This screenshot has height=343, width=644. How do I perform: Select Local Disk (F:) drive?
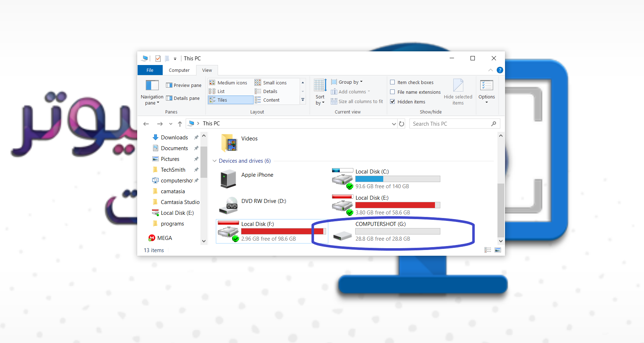[x=272, y=231]
